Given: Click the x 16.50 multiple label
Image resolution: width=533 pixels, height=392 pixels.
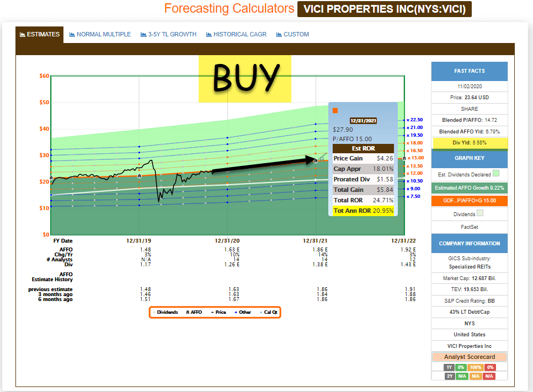Looking at the screenshot, I should tap(415, 151).
